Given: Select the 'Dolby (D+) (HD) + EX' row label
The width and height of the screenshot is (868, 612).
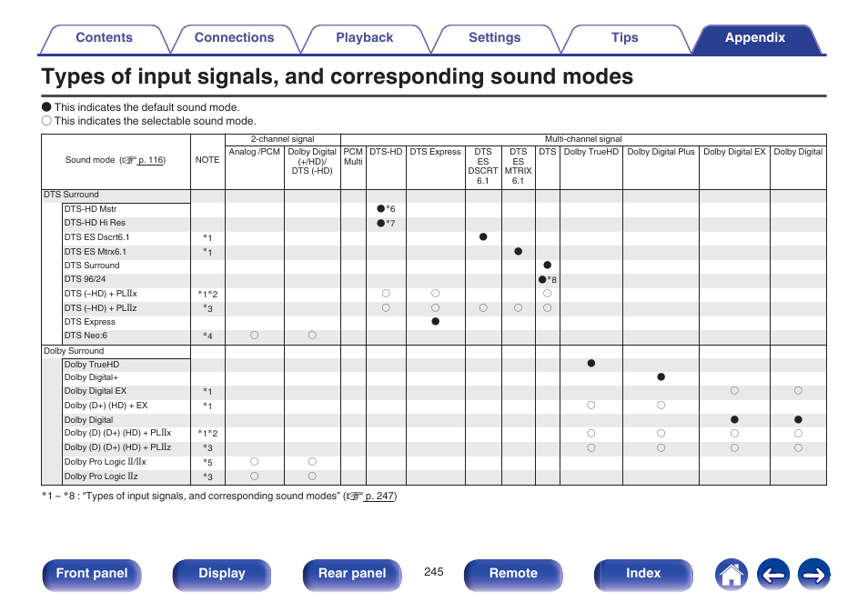Looking at the screenshot, I should 106,405.
